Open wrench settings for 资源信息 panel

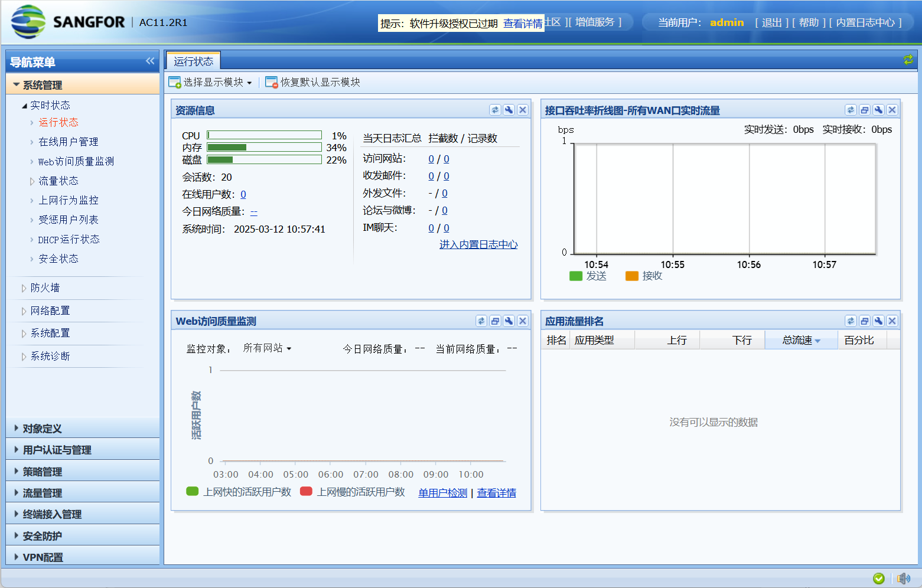(x=509, y=110)
